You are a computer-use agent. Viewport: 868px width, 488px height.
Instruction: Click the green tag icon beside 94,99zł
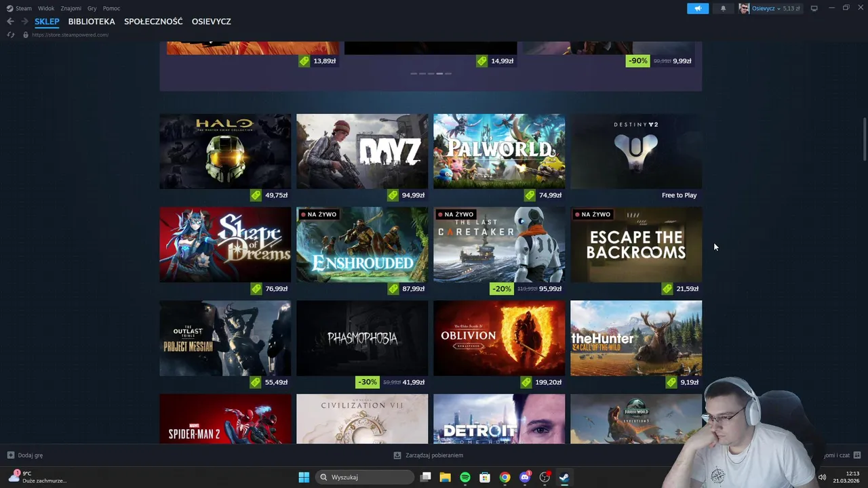pos(393,195)
